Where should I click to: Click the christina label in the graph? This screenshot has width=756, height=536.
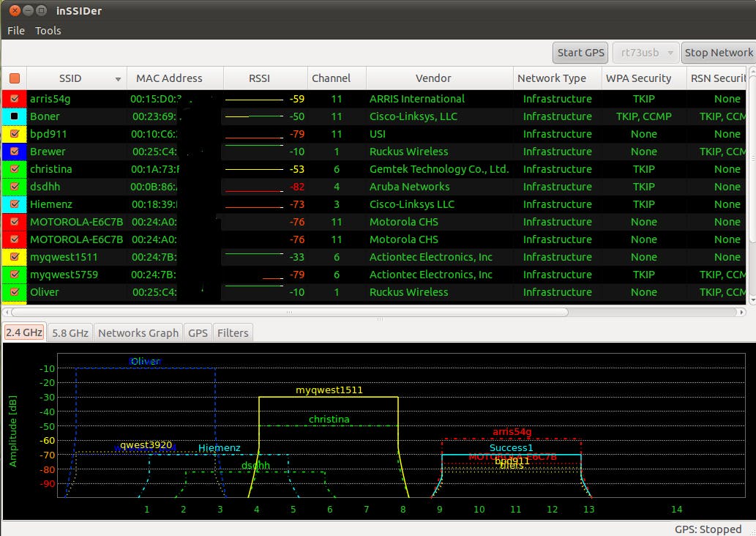(329, 420)
